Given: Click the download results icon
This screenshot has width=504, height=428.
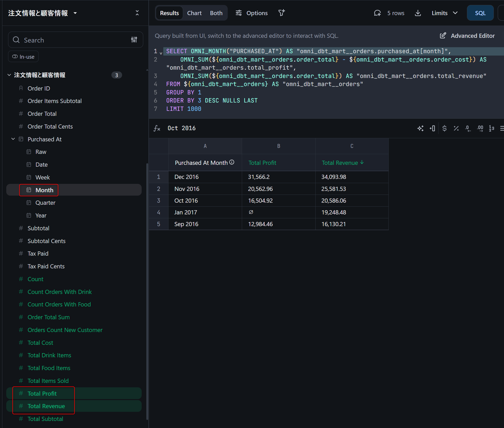Looking at the screenshot, I should [418, 13].
